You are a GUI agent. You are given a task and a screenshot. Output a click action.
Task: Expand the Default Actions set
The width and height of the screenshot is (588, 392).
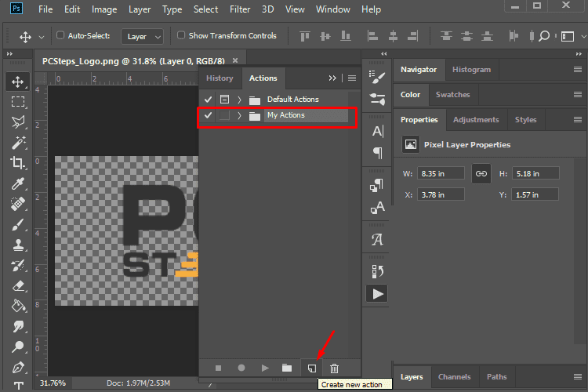[239, 100]
